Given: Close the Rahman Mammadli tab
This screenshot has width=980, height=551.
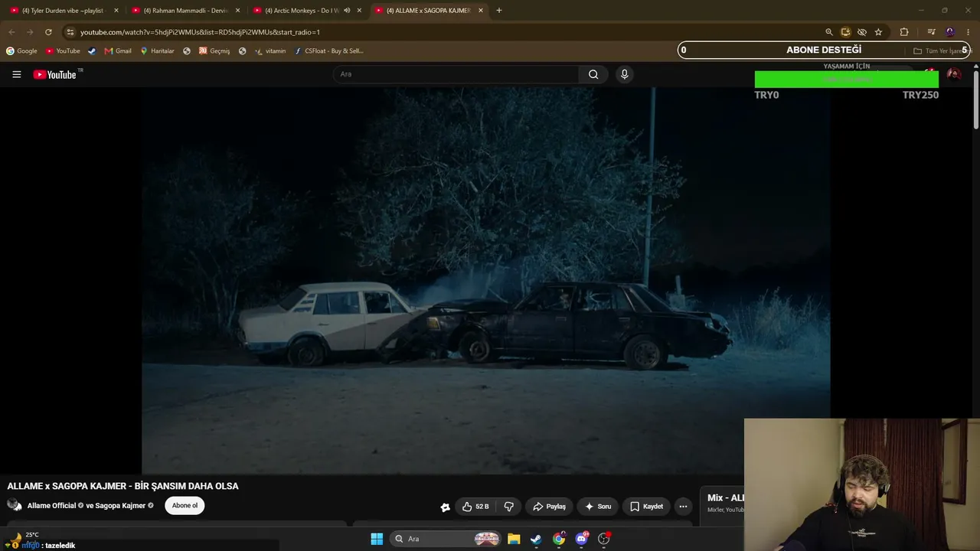Looking at the screenshot, I should 237,11.
